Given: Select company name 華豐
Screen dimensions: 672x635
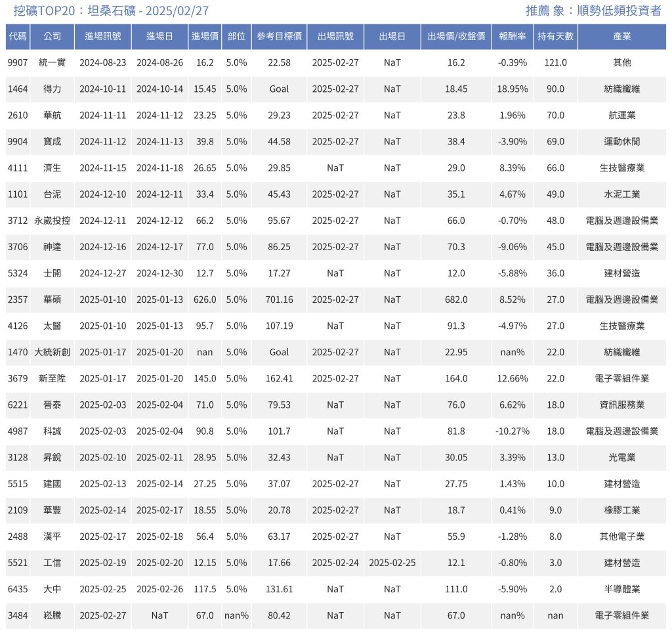Looking at the screenshot, I should pyautogui.click(x=52, y=510).
